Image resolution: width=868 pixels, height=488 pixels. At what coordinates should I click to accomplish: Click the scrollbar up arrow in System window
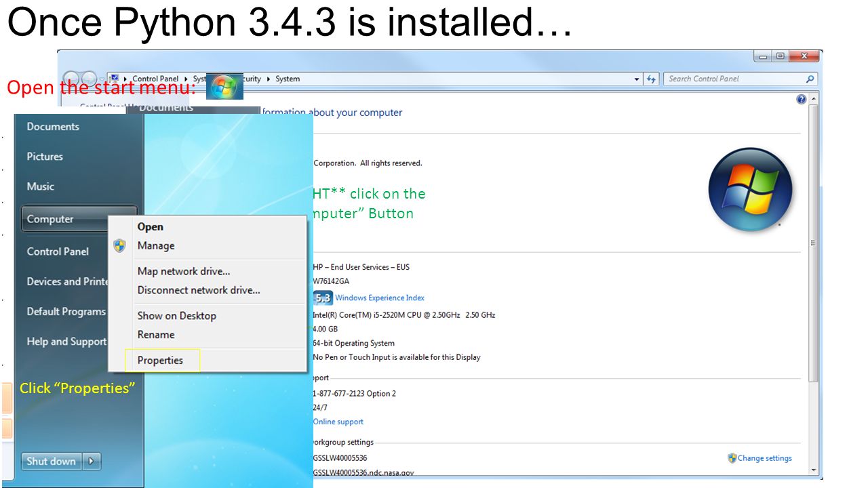tap(814, 100)
